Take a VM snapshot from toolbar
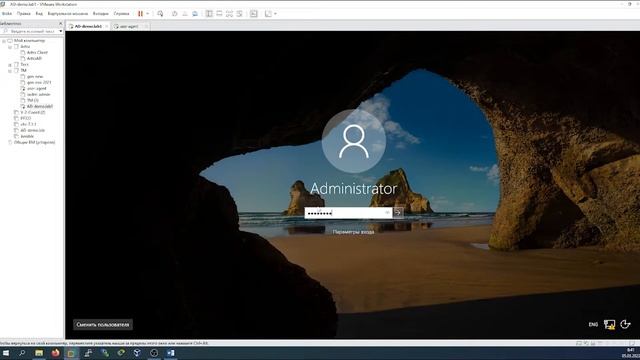 coord(174,14)
